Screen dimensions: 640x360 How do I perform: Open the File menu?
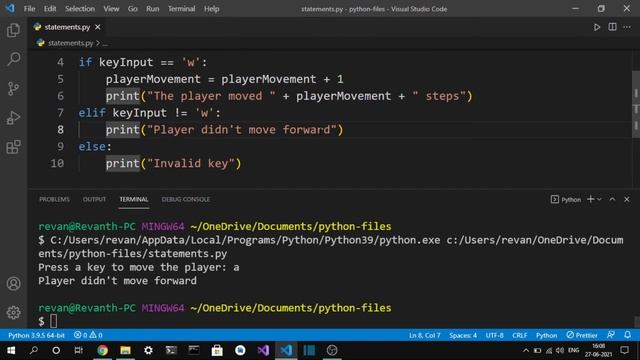(x=29, y=9)
